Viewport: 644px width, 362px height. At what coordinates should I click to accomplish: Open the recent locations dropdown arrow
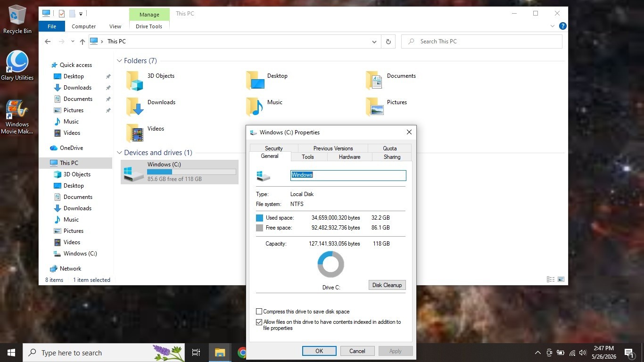[x=73, y=41]
